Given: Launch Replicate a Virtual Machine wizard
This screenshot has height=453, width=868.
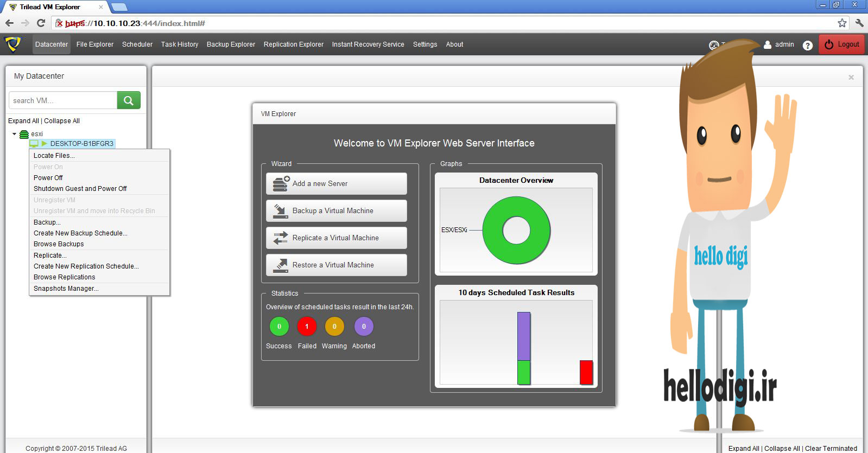Looking at the screenshot, I should [x=337, y=238].
